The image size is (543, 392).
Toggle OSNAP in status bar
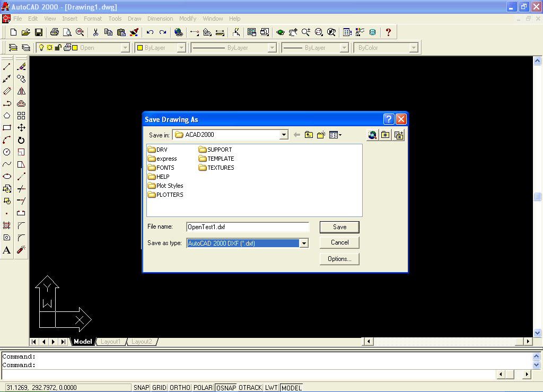coord(226,388)
